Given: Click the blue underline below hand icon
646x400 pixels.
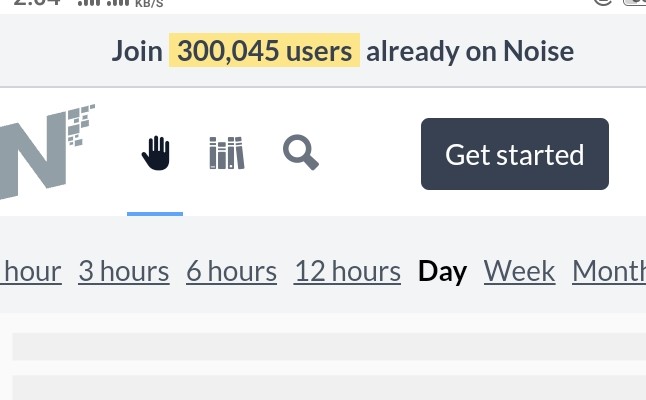Looking at the screenshot, I should coord(155,214).
